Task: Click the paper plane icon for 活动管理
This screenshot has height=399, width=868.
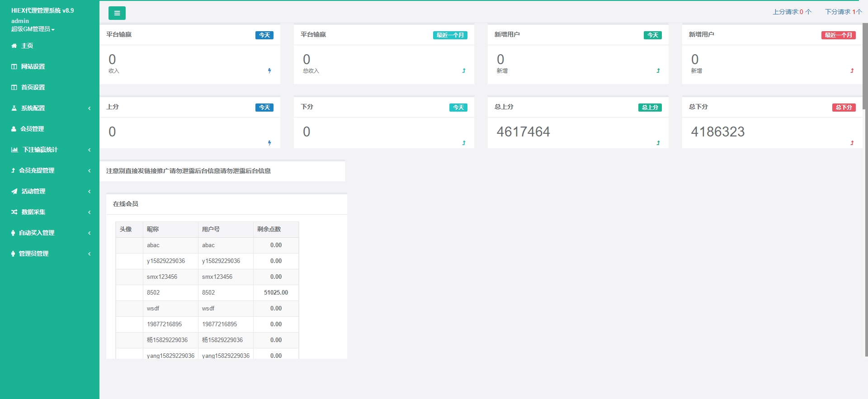Action: pyautogui.click(x=14, y=191)
